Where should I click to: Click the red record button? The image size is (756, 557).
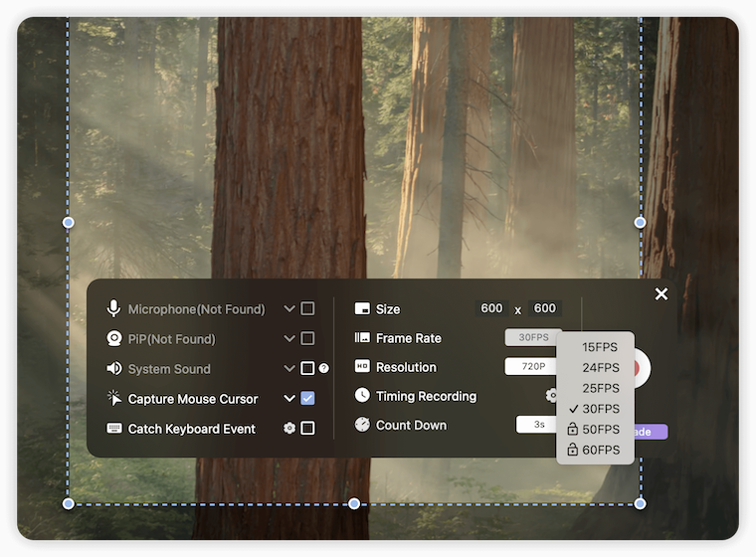(x=642, y=368)
